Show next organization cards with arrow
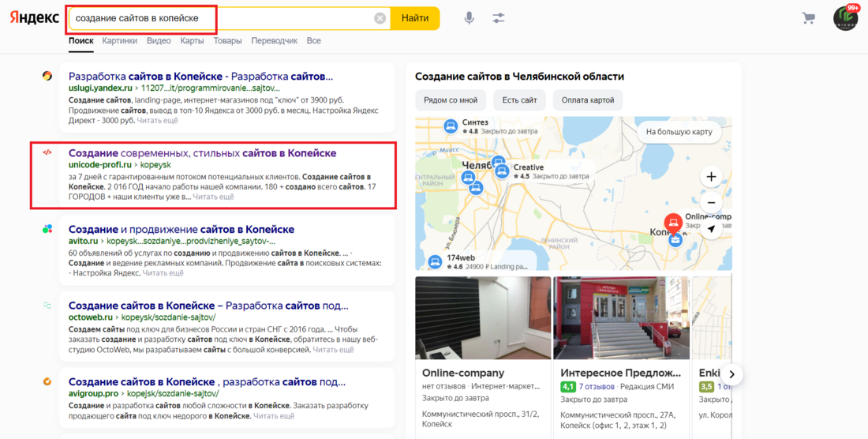This screenshot has width=868, height=439. (x=731, y=374)
